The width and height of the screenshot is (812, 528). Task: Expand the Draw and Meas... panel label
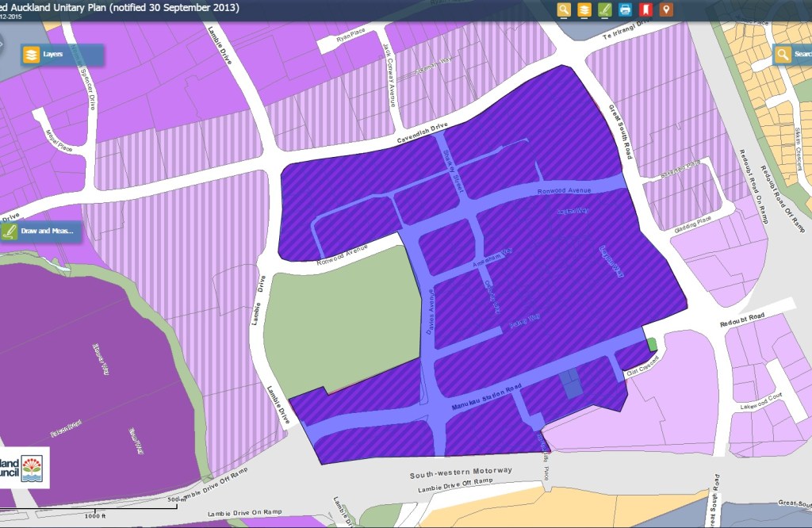click(x=48, y=231)
